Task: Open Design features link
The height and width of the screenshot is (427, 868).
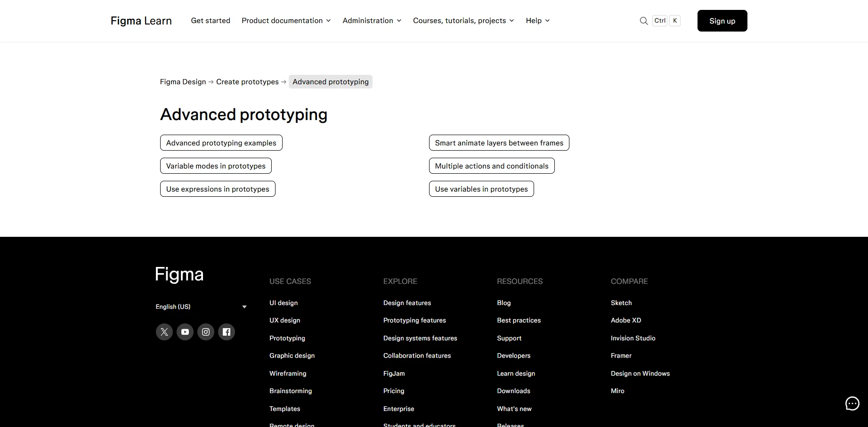Action: 407,303
